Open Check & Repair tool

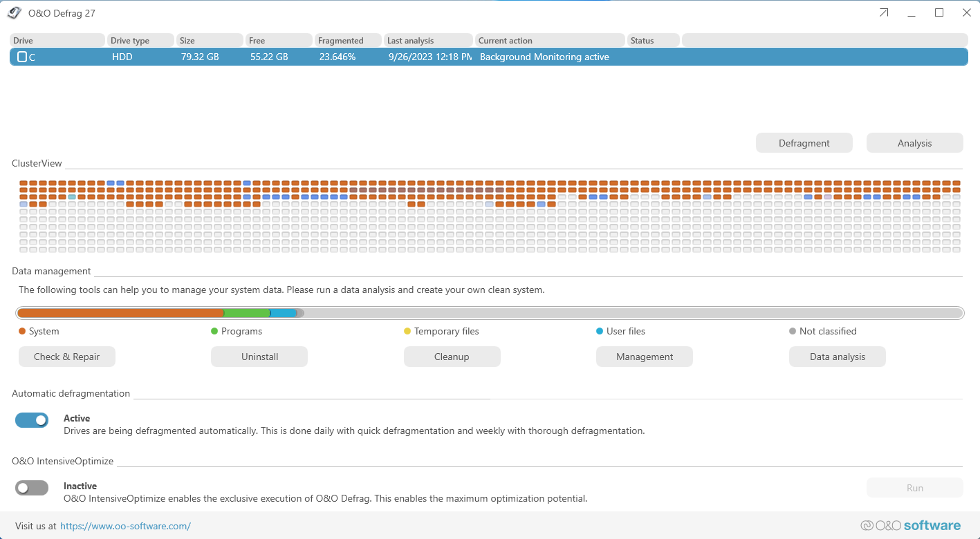pyautogui.click(x=66, y=357)
